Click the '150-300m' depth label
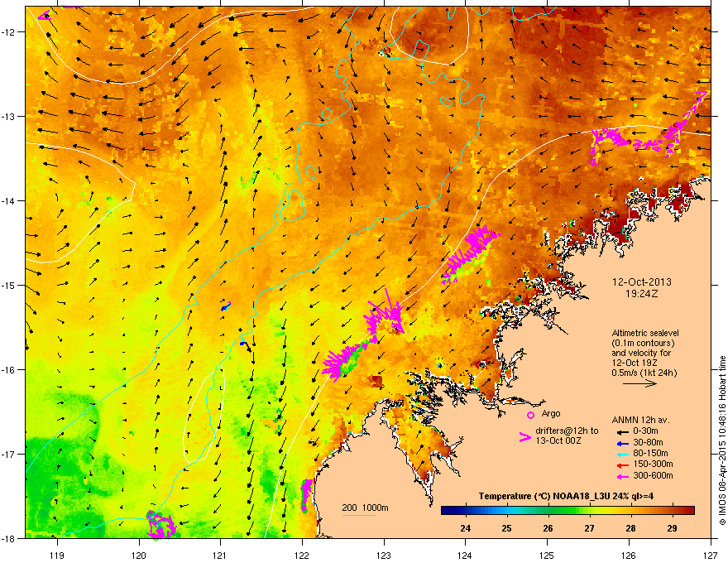 [654, 464]
